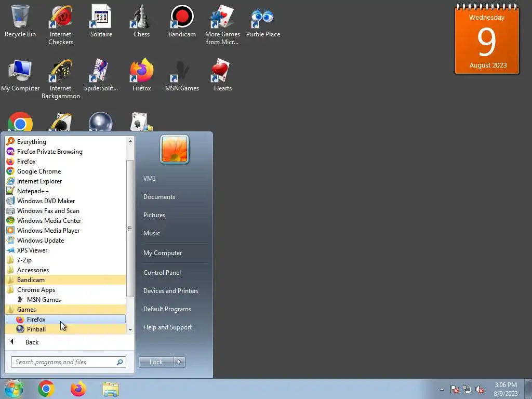Click the Lock button
This screenshot has height=399, width=532.
pyautogui.click(x=156, y=362)
